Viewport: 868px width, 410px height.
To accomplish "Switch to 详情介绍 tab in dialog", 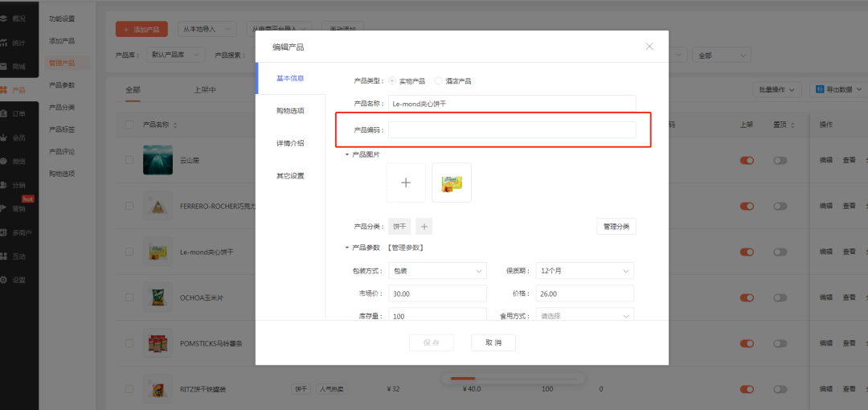I will [x=291, y=143].
